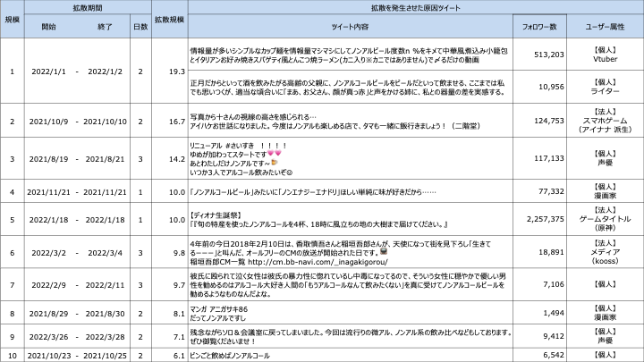
Task: Select end date 2022/3/4
Action: tap(106, 253)
